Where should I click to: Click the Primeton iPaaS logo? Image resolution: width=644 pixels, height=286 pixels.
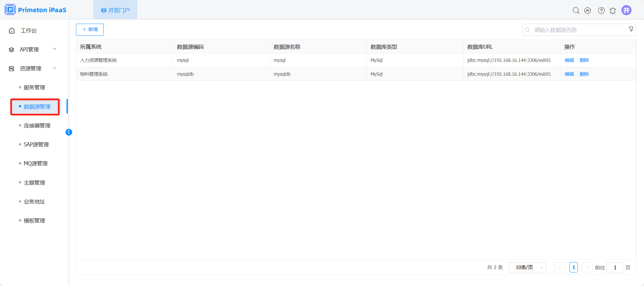tap(35, 10)
